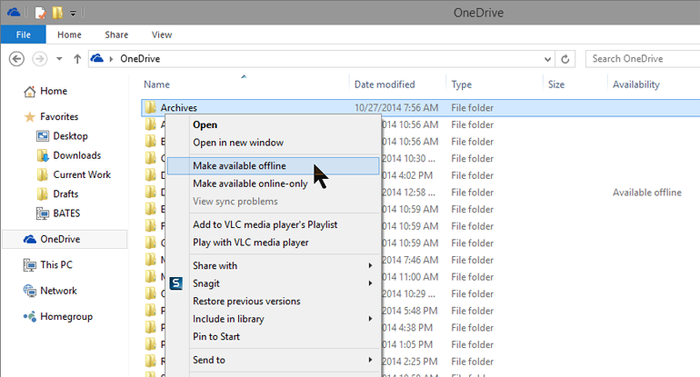The height and width of the screenshot is (377, 700).
Task: Expand the address bar breadcrumb chevron
Action: (x=111, y=59)
